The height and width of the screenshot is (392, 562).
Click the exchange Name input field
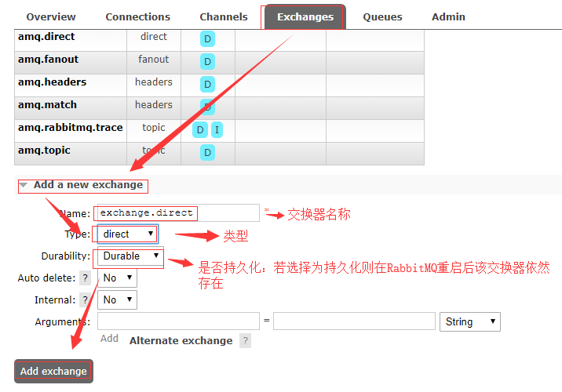coord(178,213)
